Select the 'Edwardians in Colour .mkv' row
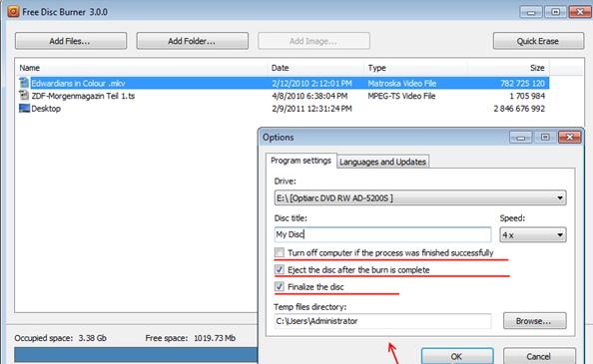 284,83
